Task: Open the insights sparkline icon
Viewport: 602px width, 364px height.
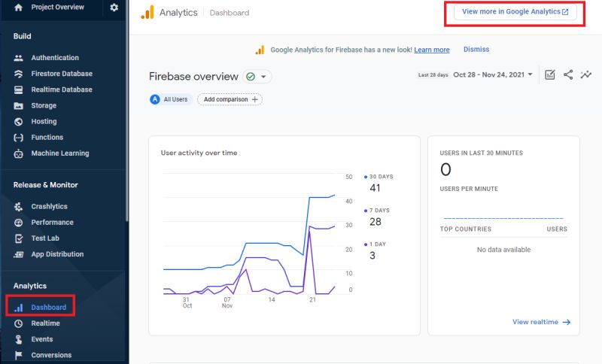Action: [x=586, y=74]
